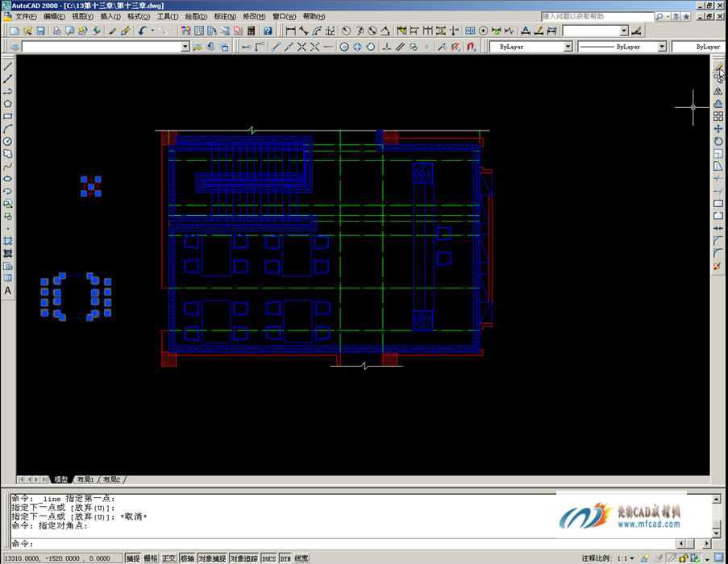Toggle 极轴 (Polar) tracking in the status bar
This screenshot has width=728, height=564.
pos(187,558)
